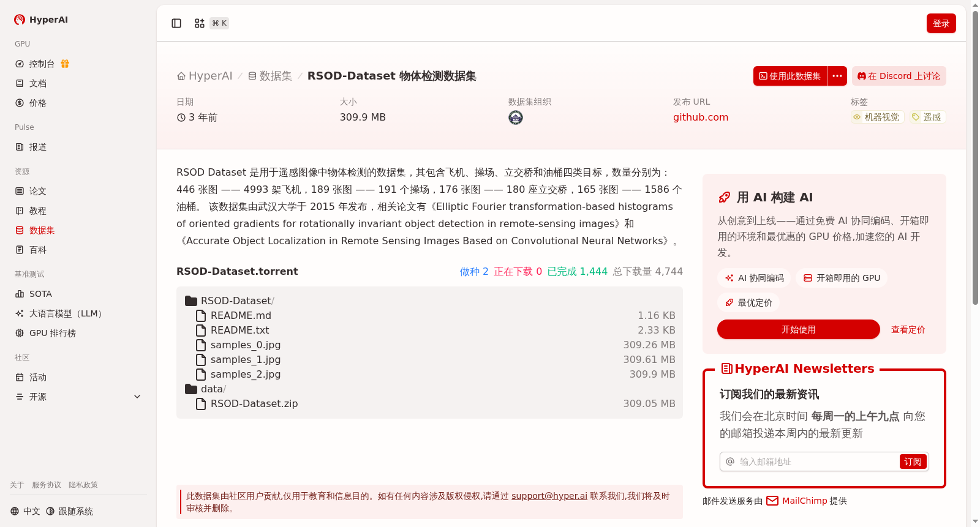Select samples_0.jpg file row

[x=435, y=345]
